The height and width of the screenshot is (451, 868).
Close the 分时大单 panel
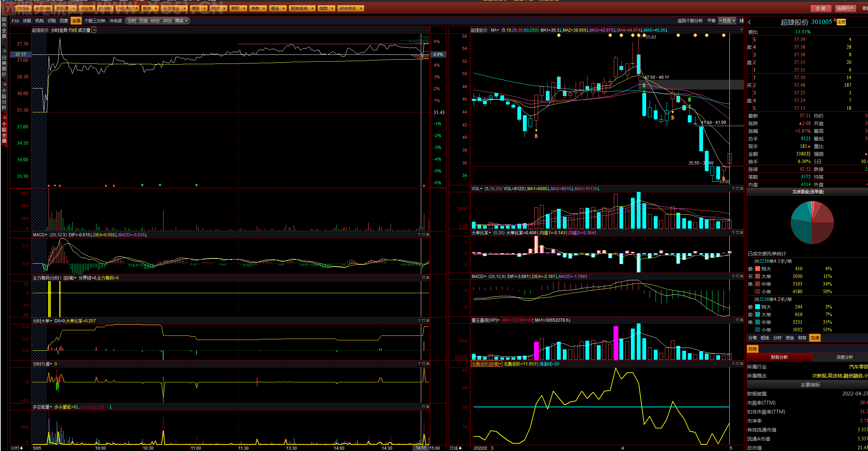click(428, 321)
